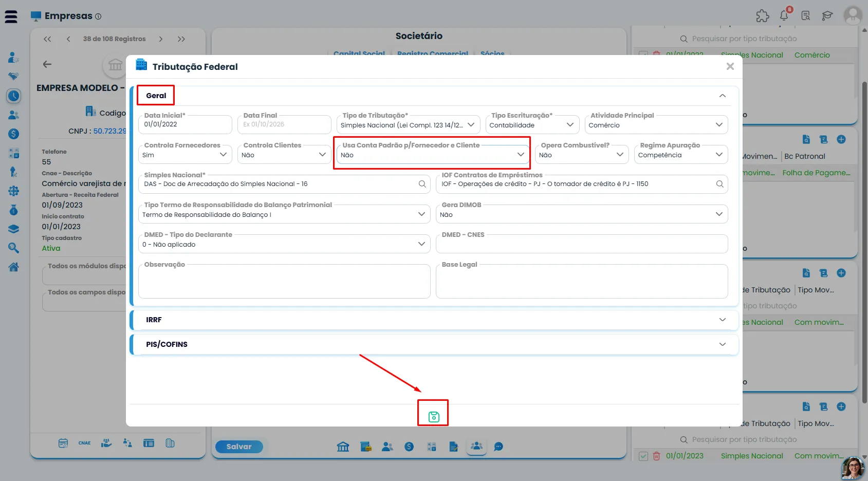The image size is (868, 481).
Task: Open the user avatar profile menu
Action: (853, 15)
